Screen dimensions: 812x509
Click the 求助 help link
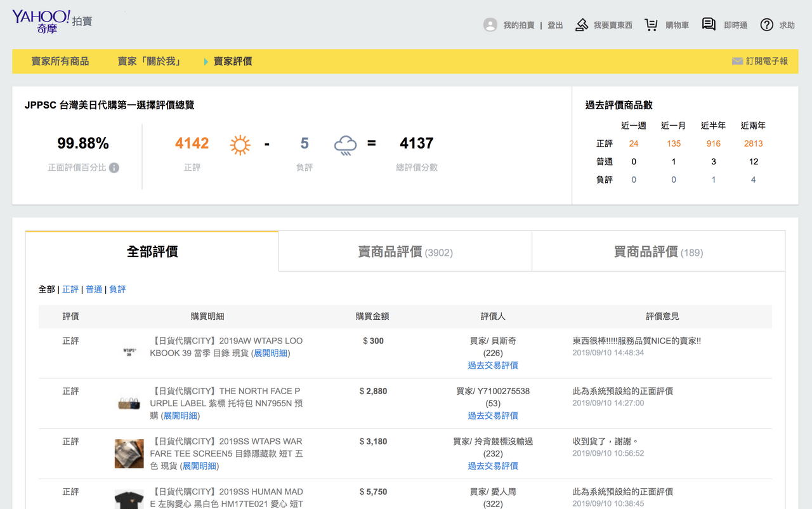(787, 25)
